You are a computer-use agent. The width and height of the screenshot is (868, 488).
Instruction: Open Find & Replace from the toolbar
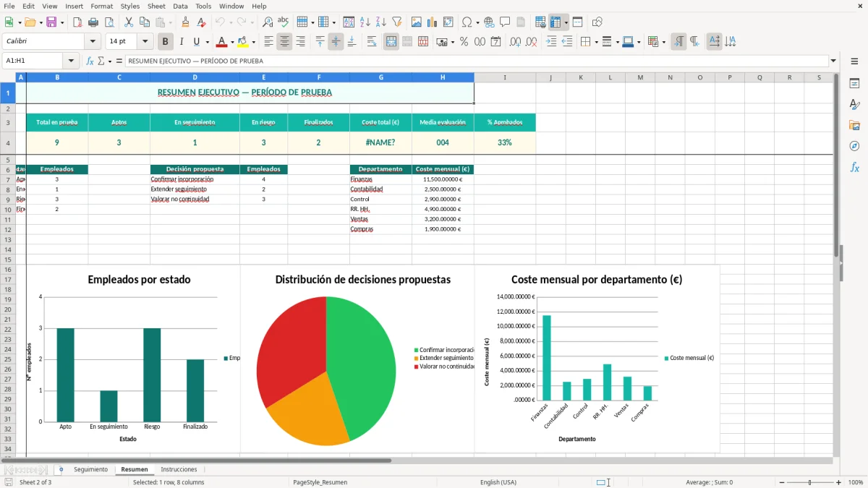(268, 22)
